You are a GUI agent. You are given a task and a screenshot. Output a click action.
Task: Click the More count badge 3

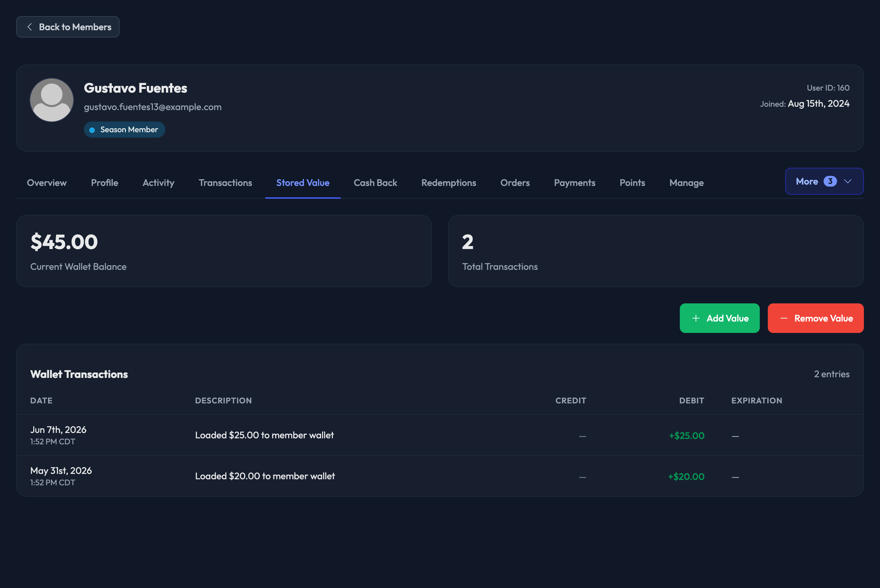pyautogui.click(x=830, y=182)
